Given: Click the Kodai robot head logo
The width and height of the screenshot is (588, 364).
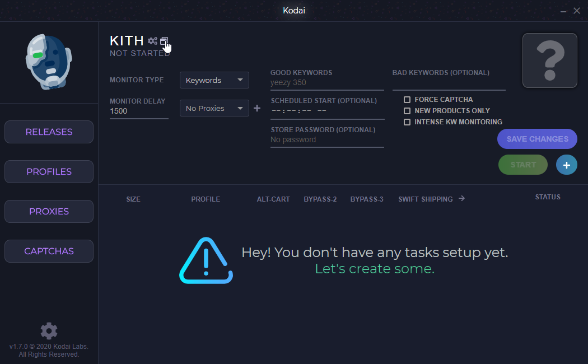Looking at the screenshot, I should click(x=49, y=62).
